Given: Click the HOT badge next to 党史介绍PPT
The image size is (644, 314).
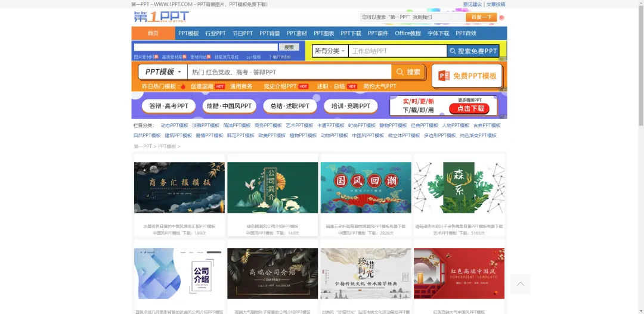Looking at the screenshot, I should pyautogui.click(x=304, y=86).
